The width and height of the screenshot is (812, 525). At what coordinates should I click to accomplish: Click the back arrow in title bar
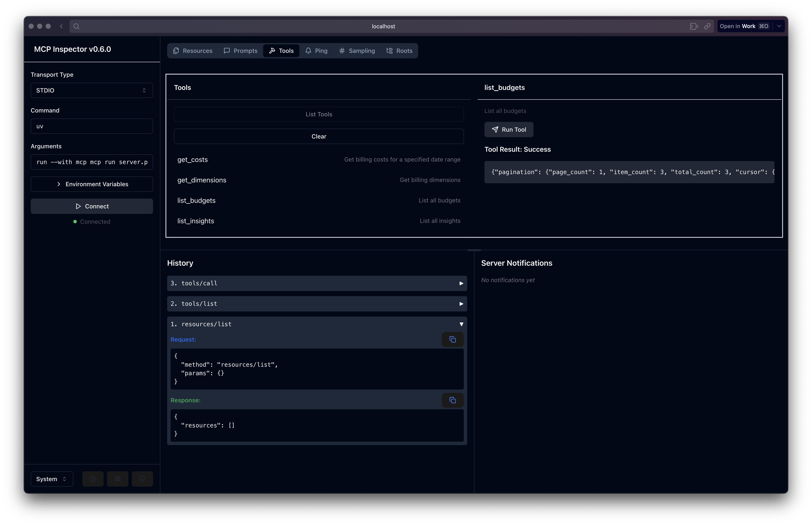[x=61, y=26]
